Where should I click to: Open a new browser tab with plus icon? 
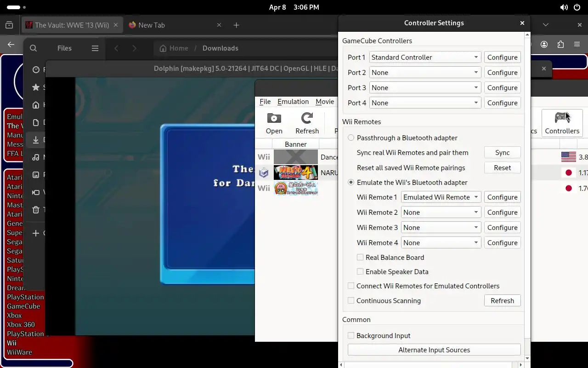[236, 25]
